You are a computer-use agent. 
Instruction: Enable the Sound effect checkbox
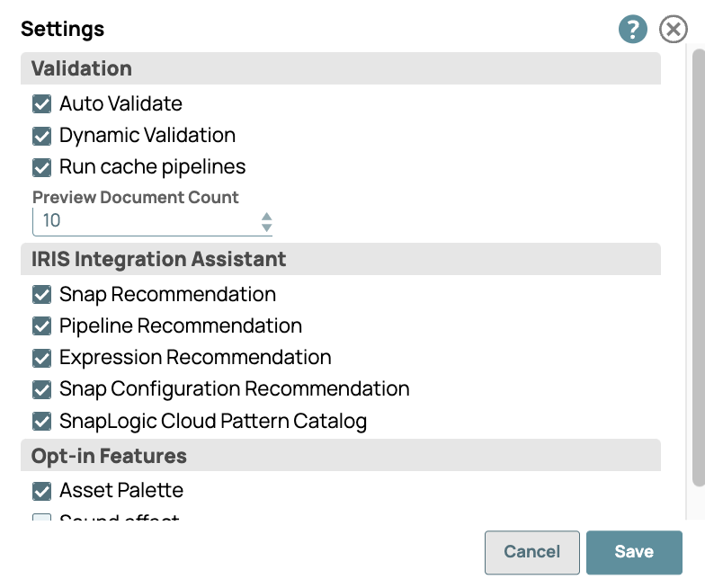pyautogui.click(x=41, y=518)
